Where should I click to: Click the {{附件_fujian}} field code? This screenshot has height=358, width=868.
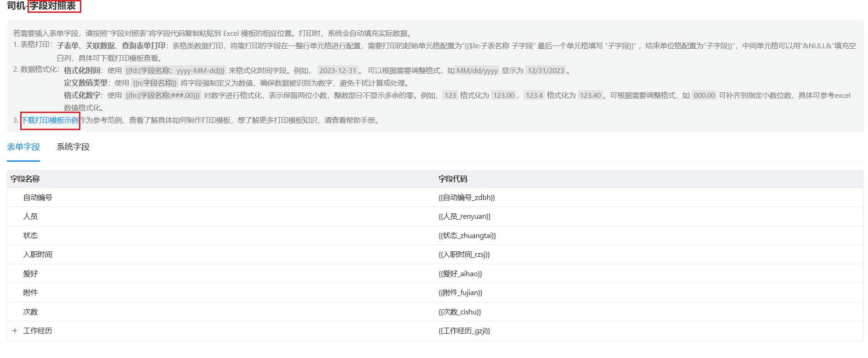coord(460,293)
